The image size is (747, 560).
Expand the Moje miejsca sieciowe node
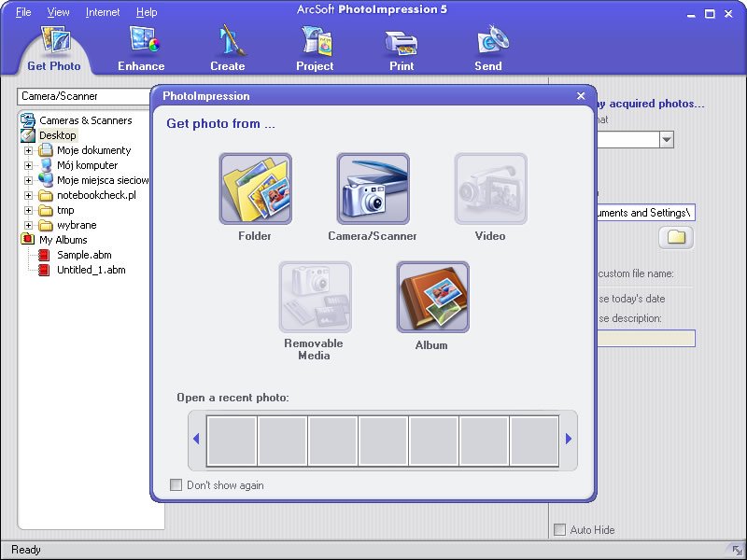tap(28, 180)
